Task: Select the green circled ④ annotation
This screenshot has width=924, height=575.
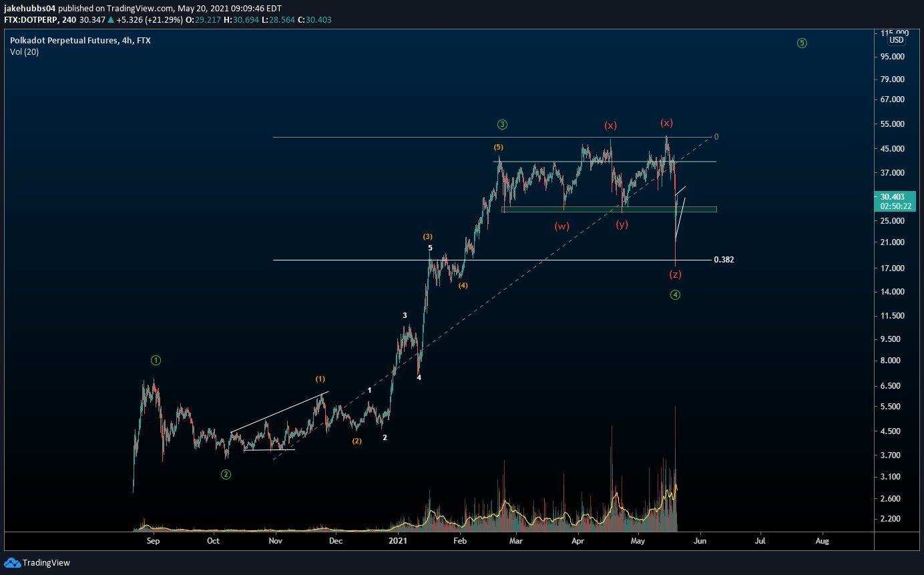Action: click(x=675, y=294)
